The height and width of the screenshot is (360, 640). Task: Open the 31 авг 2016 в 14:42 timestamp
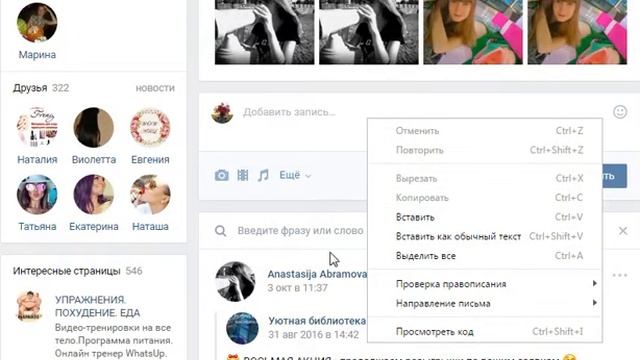[x=313, y=335]
